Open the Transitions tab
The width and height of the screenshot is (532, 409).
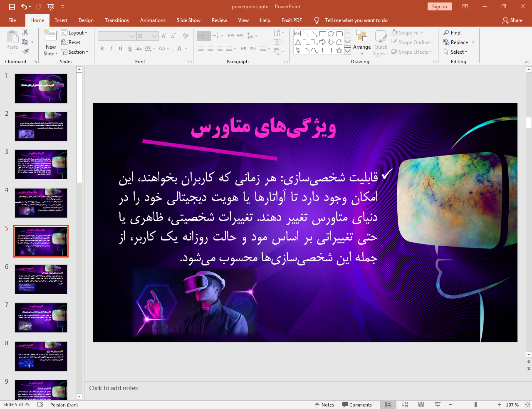[116, 20]
